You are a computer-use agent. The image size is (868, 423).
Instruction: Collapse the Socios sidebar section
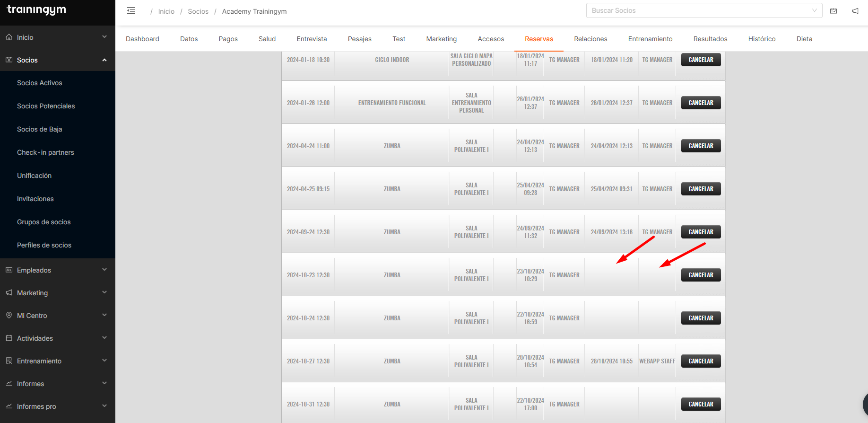(104, 60)
